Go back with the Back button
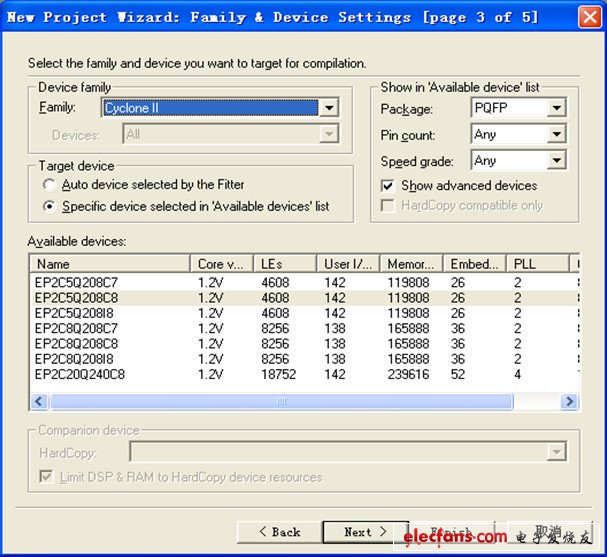The width and height of the screenshot is (607, 557). pos(279,532)
